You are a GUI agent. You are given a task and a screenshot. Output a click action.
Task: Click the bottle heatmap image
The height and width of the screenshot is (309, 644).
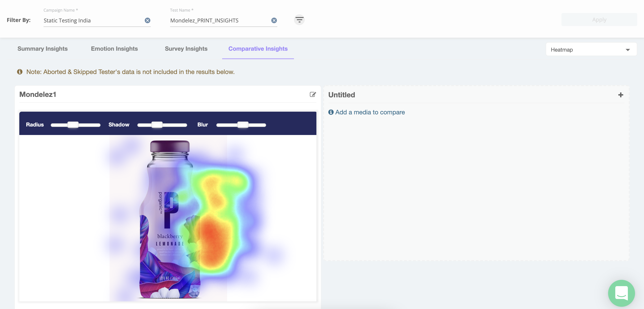coord(168,218)
